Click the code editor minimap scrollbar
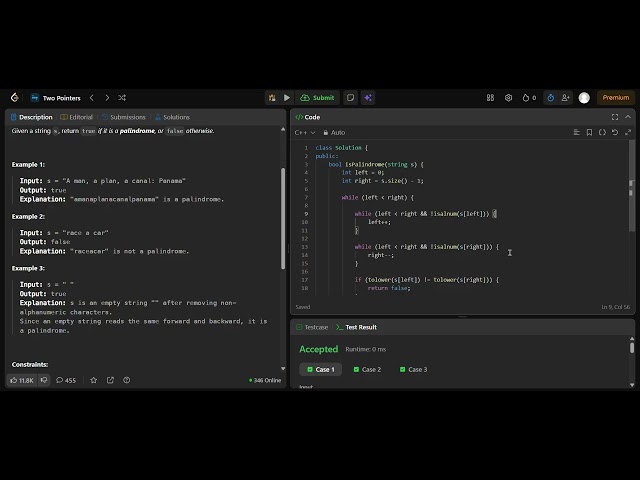Viewport: 640px width, 480px height. [x=631, y=186]
